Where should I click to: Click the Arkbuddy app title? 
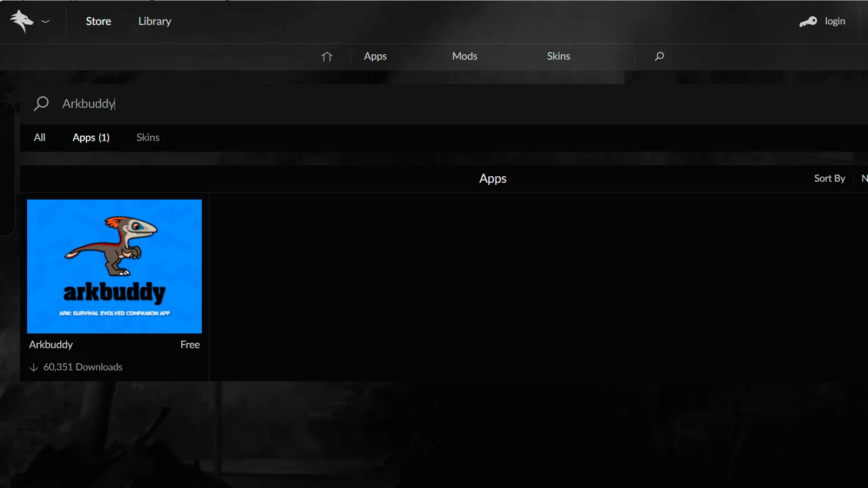point(51,345)
